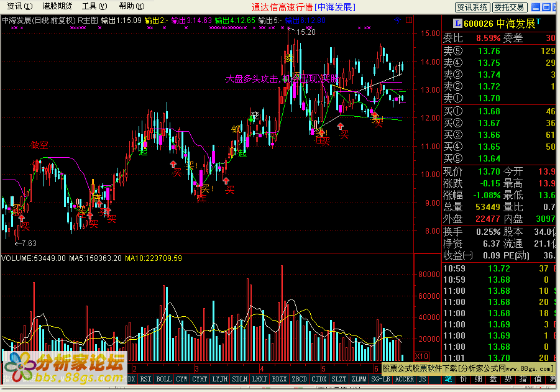Click the 买⑤ 13.64 bid row

tap(499, 158)
